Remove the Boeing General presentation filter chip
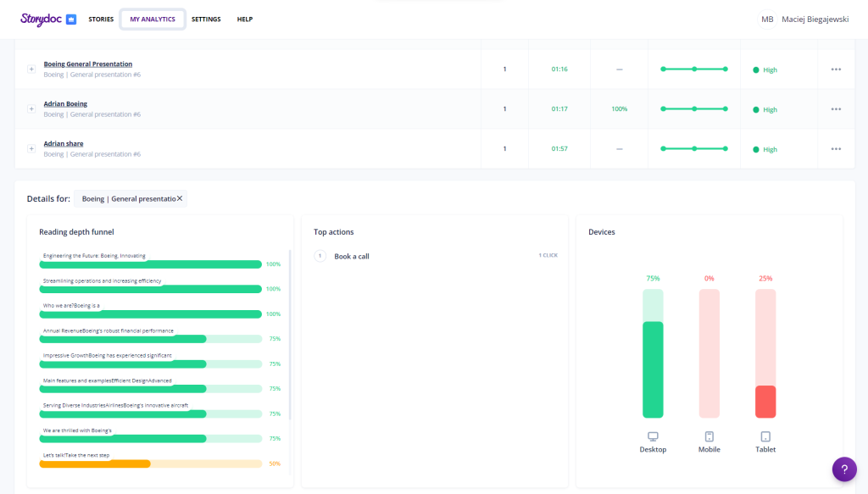868x494 pixels. (x=180, y=198)
